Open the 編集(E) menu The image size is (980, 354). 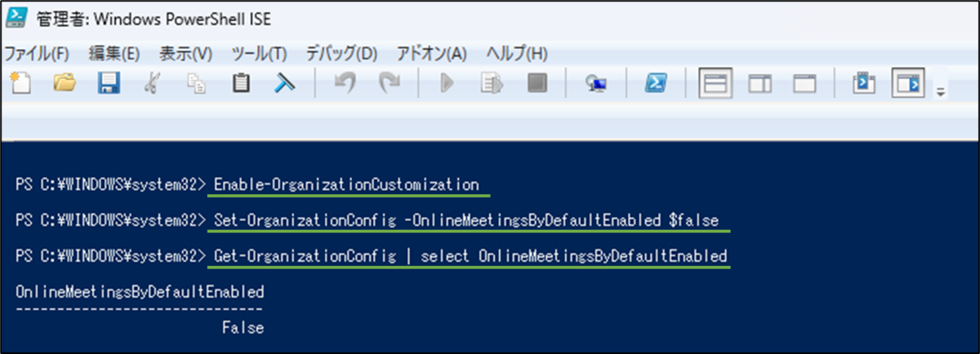[x=114, y=54]
